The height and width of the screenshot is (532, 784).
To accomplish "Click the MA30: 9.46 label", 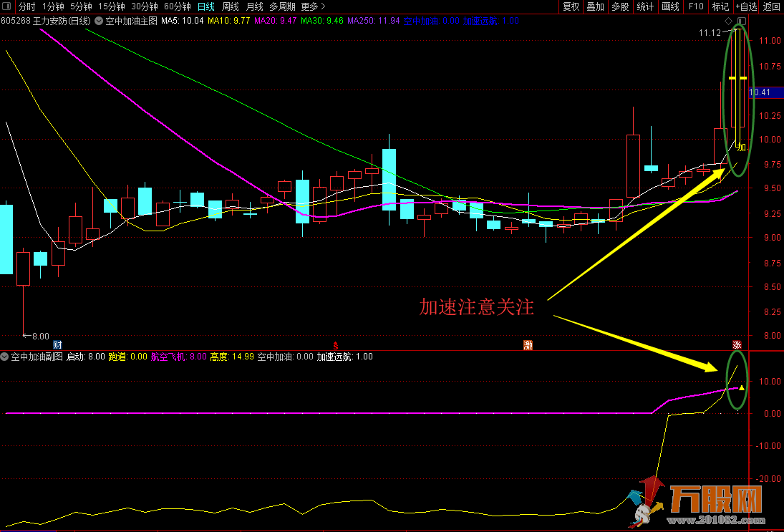I will click(322, 21).
